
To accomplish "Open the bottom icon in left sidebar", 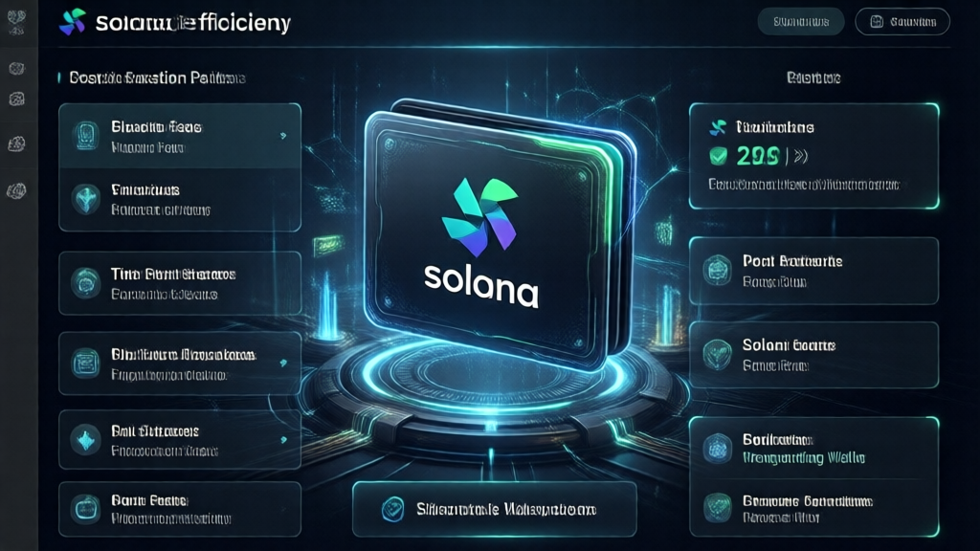I will pos(16,191).
